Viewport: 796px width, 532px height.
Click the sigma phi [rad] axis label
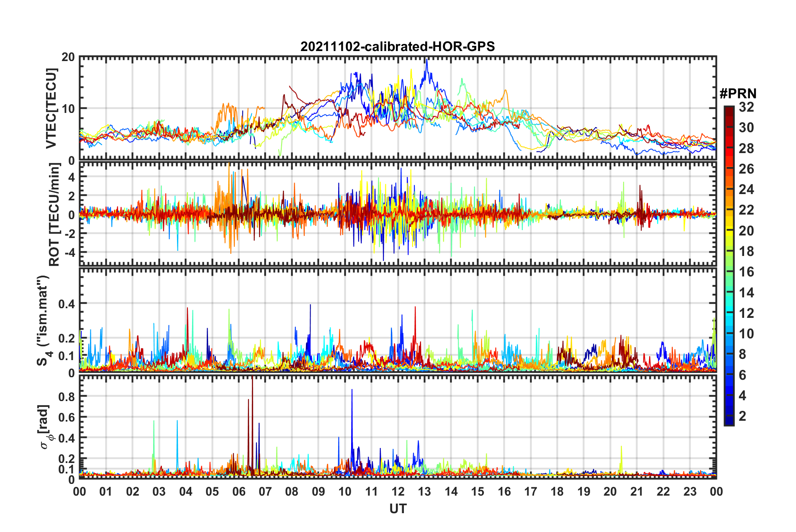click(x=44, y=427)
